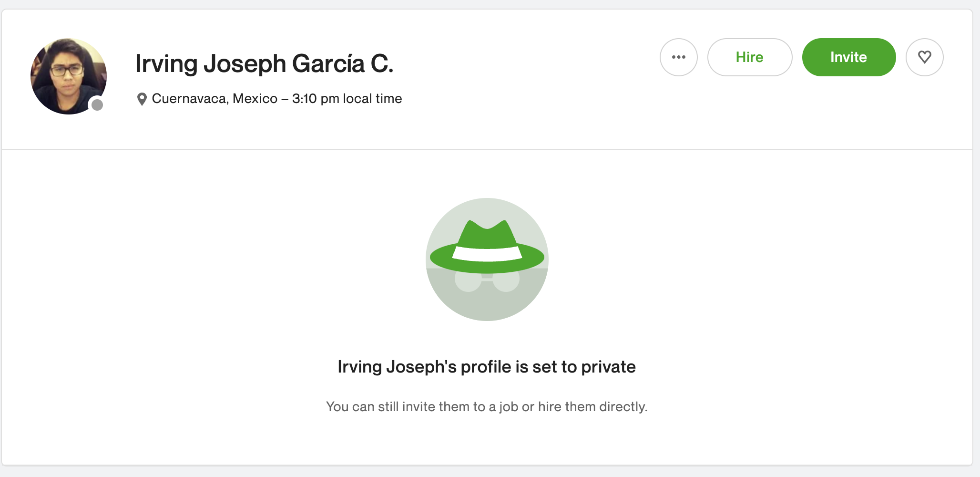Screen dimensions: 980x477
Task: Click the invite or hire directly message
Action: 487,407
